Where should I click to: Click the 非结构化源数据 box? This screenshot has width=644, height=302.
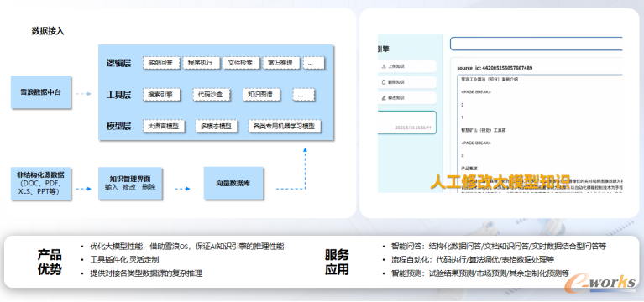[x=40, y=184]
